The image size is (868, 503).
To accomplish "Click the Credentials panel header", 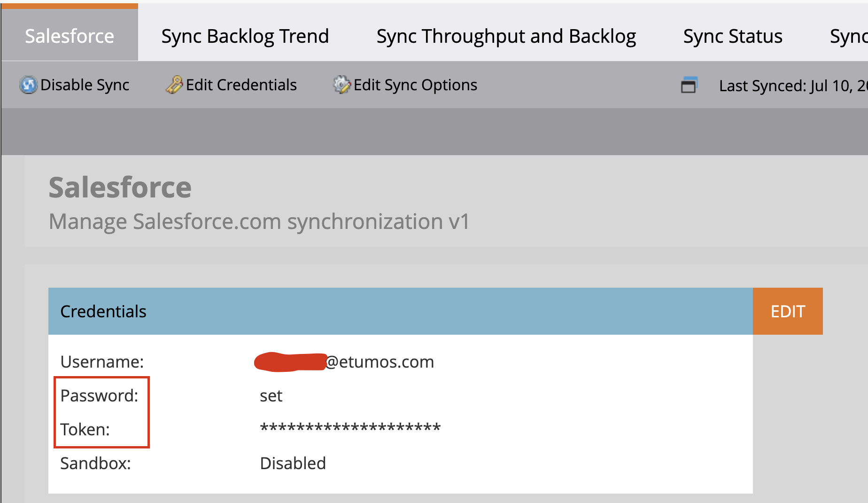I will tap(401, 311).
